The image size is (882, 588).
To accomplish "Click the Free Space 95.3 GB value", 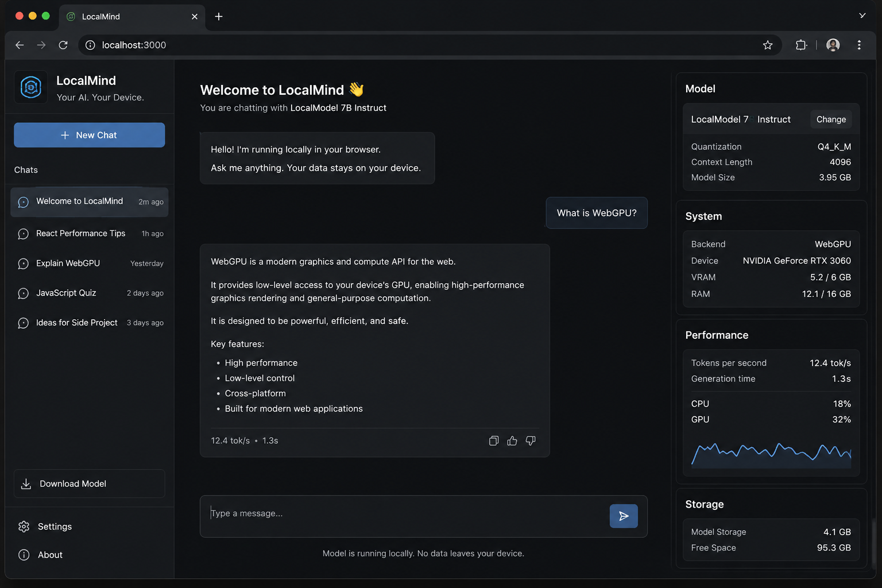I will point(834,548).
